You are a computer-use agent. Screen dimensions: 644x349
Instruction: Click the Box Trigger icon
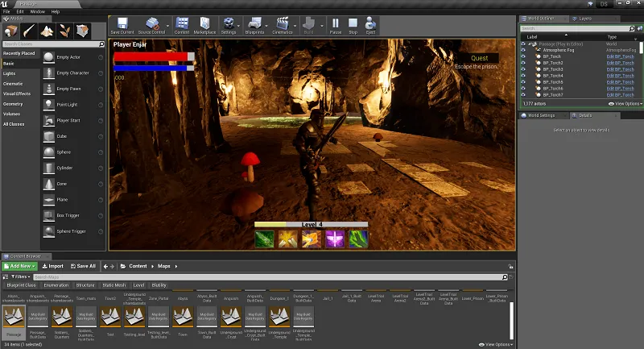[x=49, y=215]
